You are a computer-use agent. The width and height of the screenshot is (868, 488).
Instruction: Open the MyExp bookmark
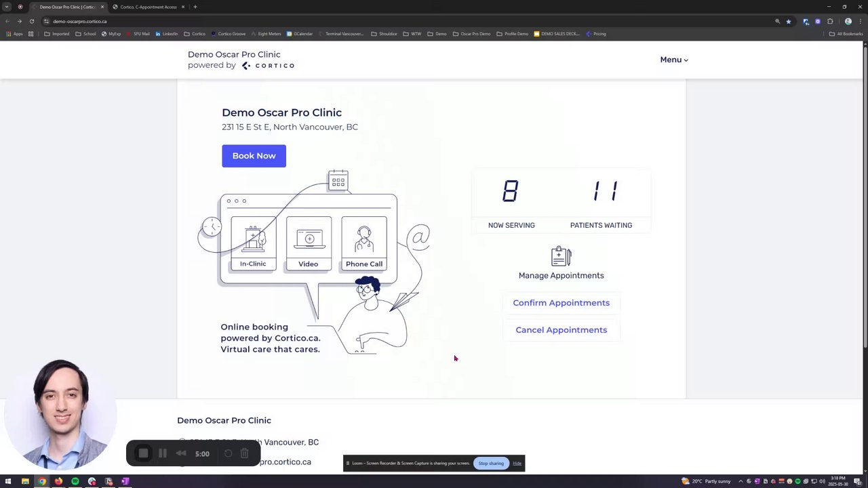111,34
